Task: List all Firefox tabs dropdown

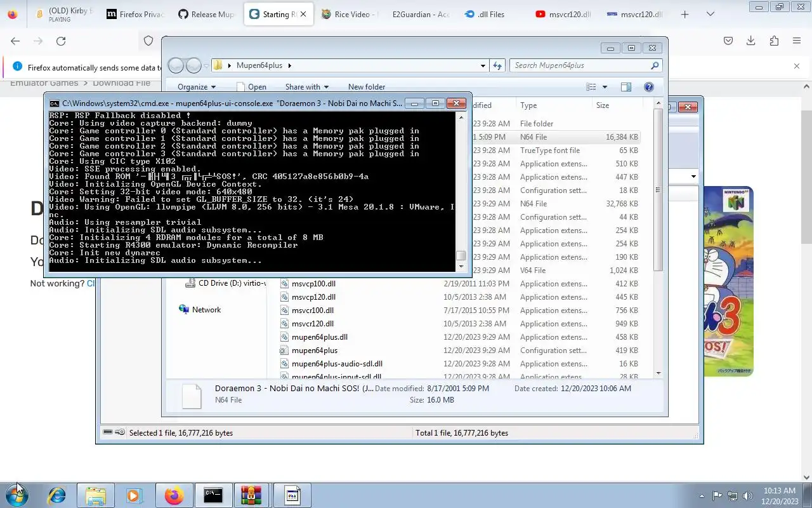Action: click(x=710, y=14)
